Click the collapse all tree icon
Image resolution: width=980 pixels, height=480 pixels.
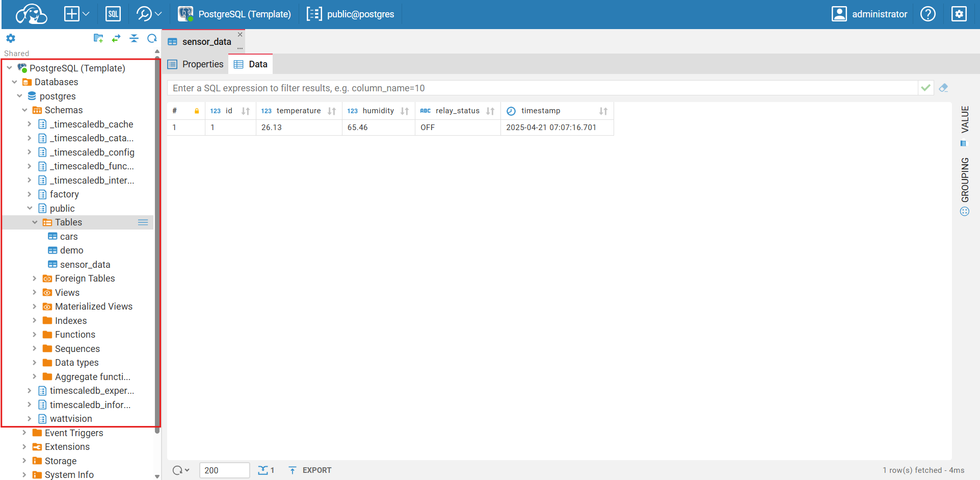point(134,38)
